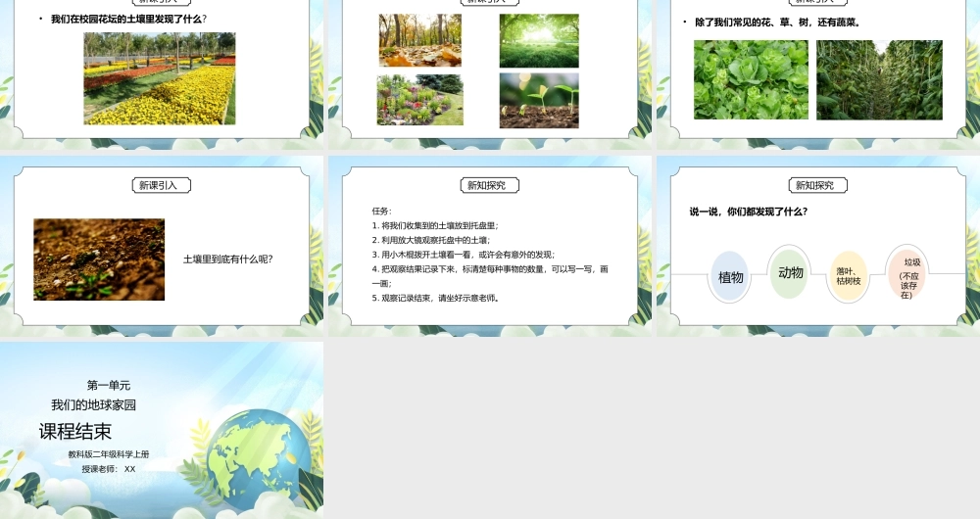Click task line 2. 利用放大镜观察托盘中的土壤
The image size is (980, 519).
(431, 240)
